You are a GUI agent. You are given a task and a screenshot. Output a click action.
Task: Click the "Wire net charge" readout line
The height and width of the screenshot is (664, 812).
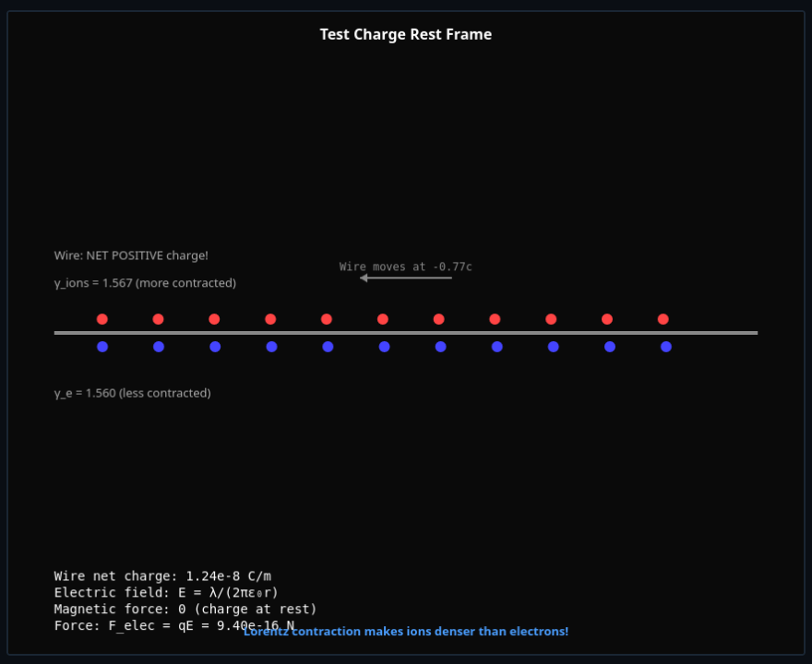pos(162,576)
